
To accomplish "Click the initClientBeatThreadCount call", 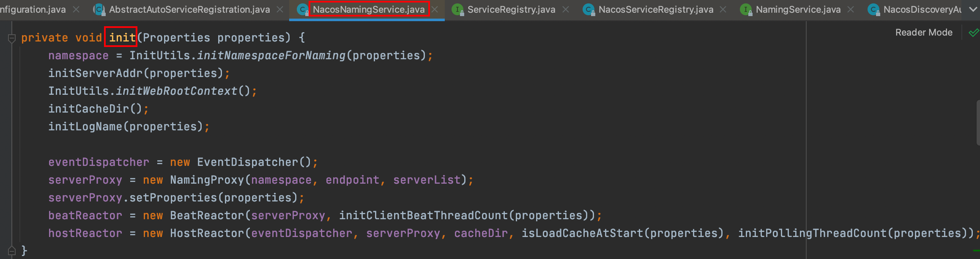I will (423, 215).
